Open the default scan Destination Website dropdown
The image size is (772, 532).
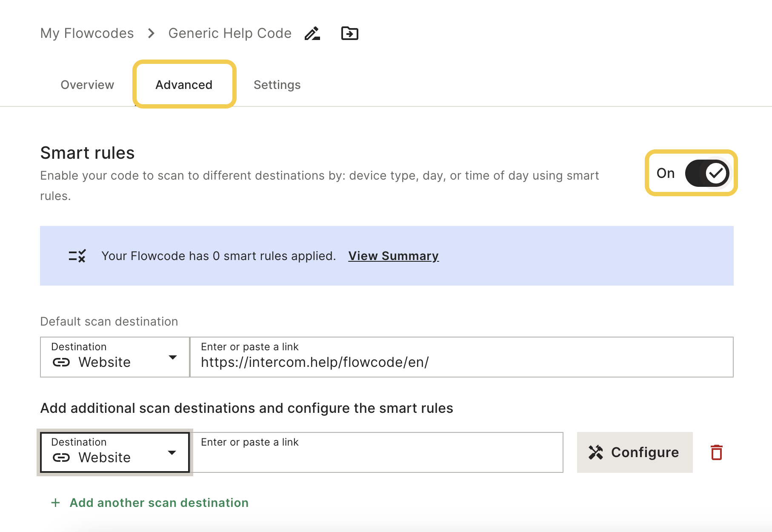[115, 357]
